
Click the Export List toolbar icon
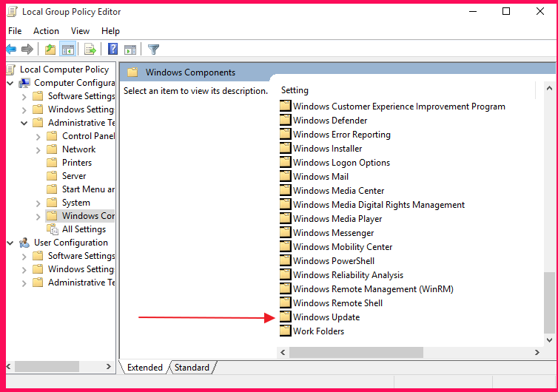point(90,50)
